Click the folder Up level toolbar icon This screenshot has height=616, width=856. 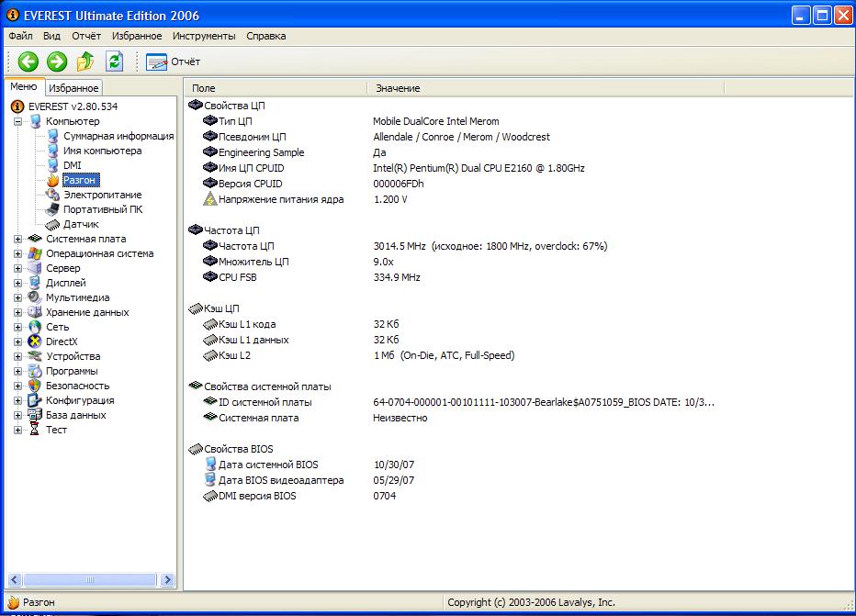pyautogui.click(x=85, y=62)
